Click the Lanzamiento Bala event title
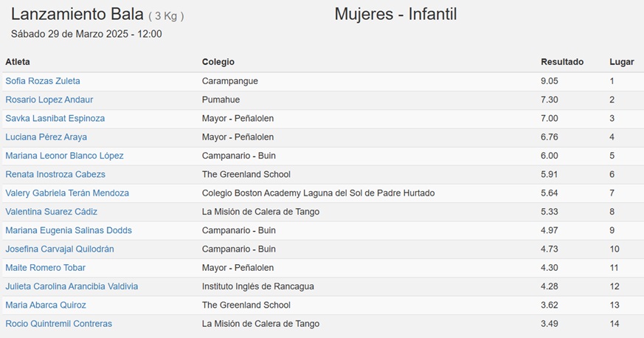Screen dimensions: 644x338 (77, 14)
